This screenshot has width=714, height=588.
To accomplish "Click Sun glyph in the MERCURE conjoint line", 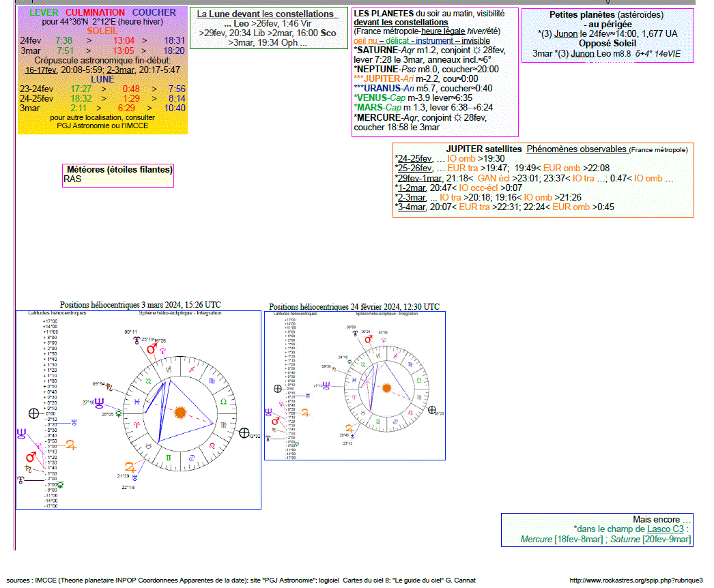I will pyautogui.click(x=457, y=117).
